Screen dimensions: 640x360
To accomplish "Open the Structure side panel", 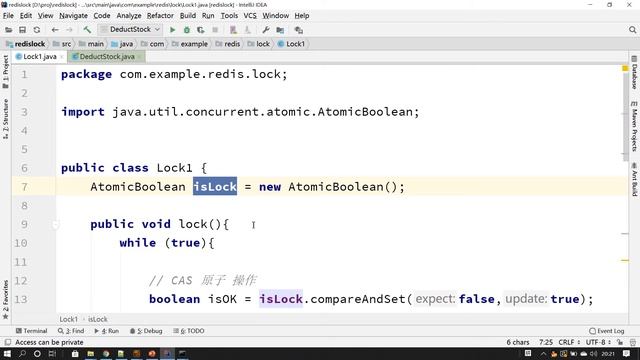I will tap(5, 119).
